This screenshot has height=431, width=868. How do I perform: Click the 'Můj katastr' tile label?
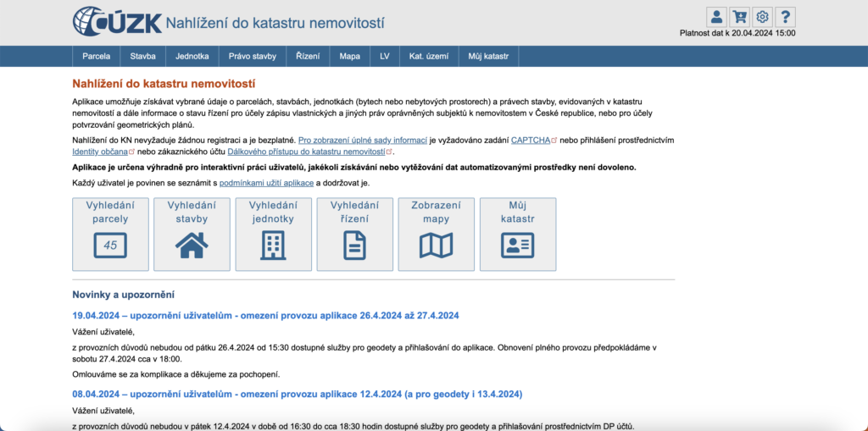click(x=518, y=212)
